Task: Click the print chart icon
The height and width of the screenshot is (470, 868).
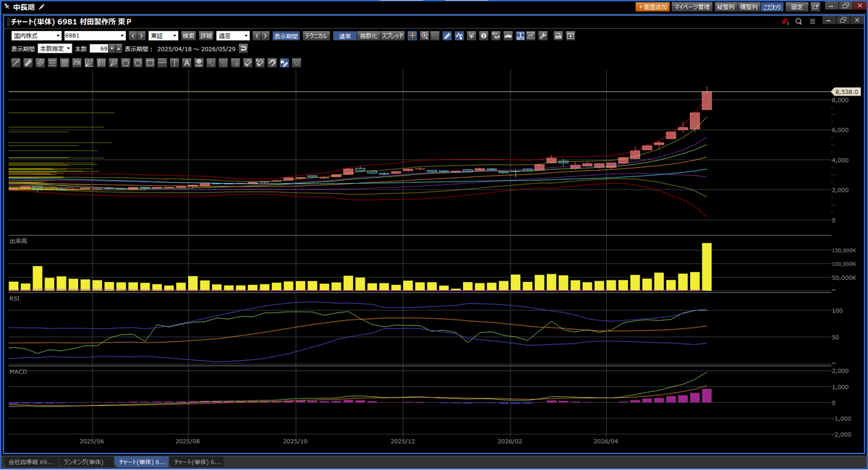Action: pos(558,35)
